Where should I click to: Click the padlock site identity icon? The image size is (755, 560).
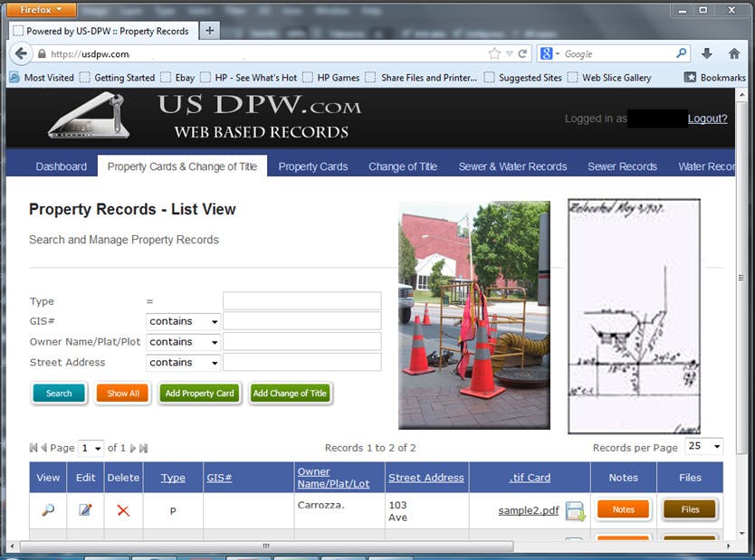click(x=42, y=54)
